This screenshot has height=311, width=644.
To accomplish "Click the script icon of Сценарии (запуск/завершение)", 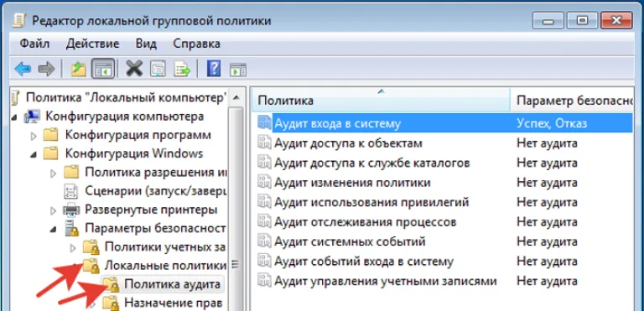I will click(x=70, y=190).
